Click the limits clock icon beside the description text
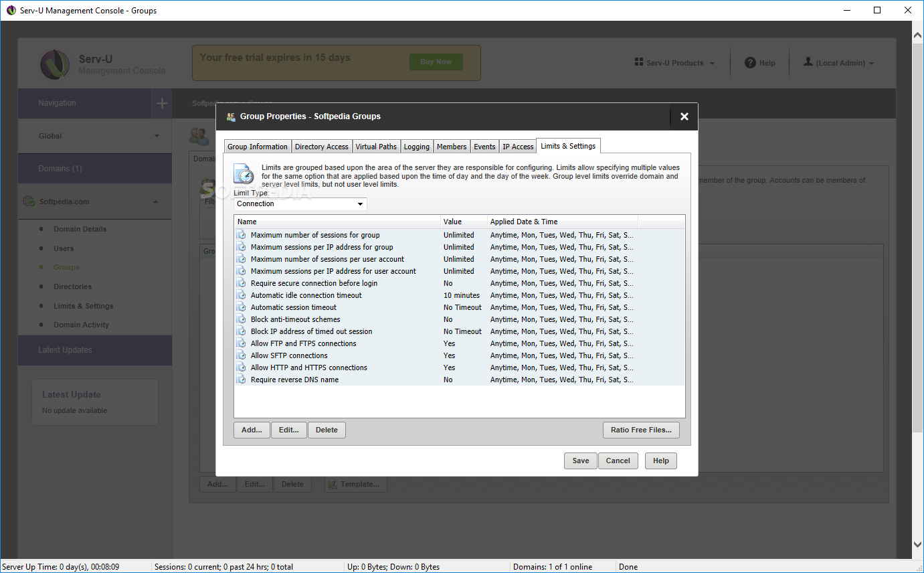The height and width of the screenshot is (573, 924). pyautogui.click(x=244, y=173)
